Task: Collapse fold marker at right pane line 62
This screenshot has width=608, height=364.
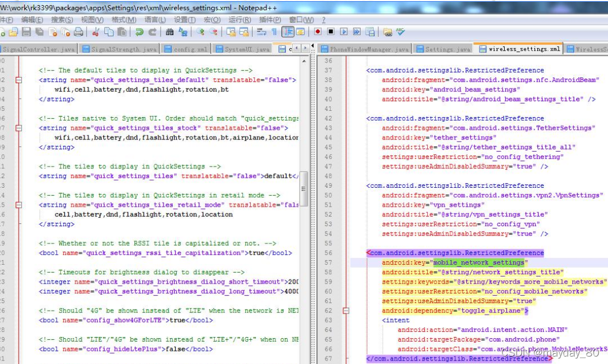Action: pyautogui.click(x=346, y=311)
